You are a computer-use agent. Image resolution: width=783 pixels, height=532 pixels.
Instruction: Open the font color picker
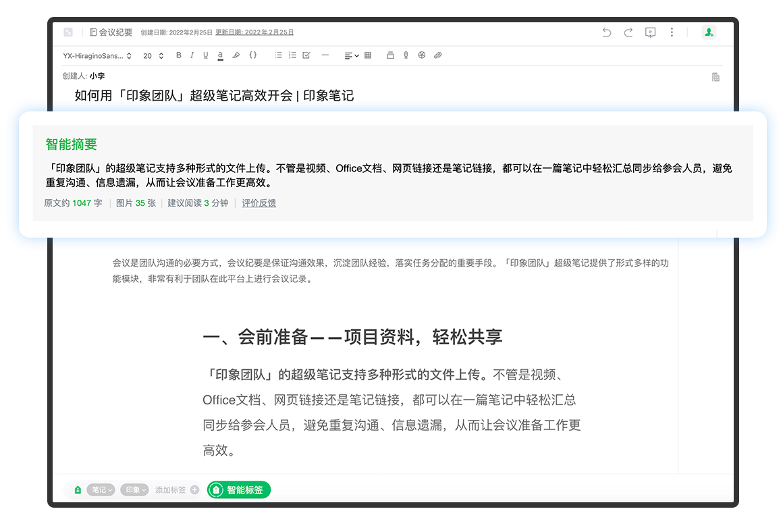click(x=220, y=55)
